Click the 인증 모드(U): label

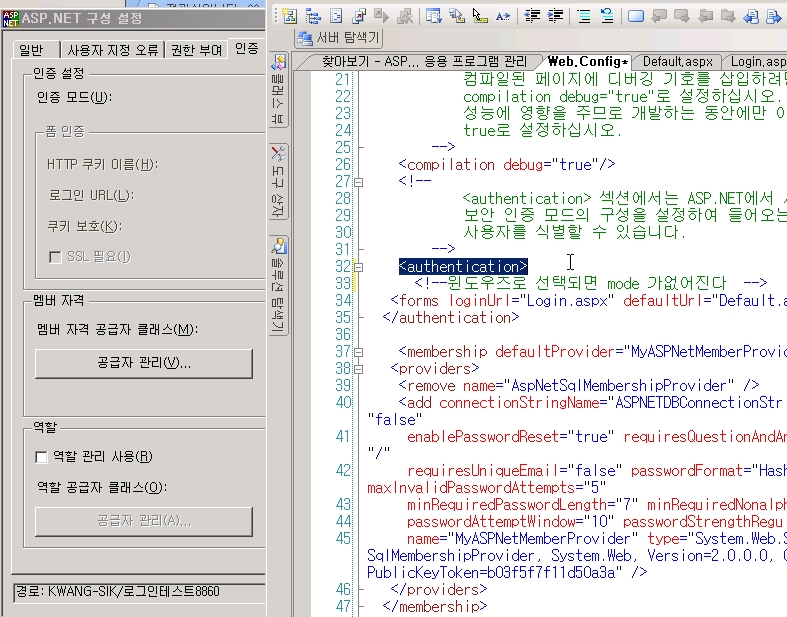(74, 97)
